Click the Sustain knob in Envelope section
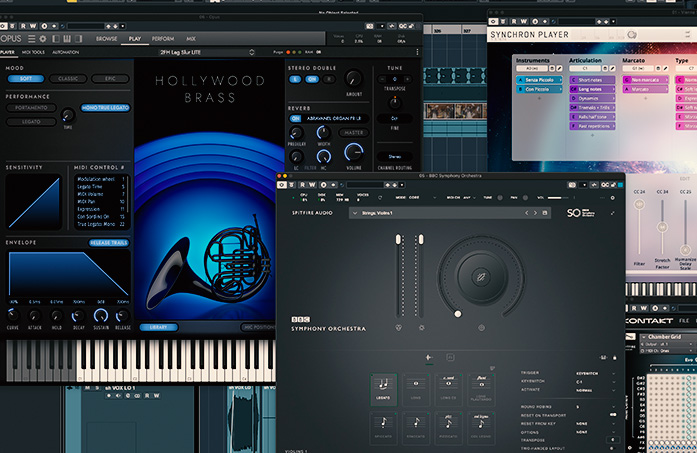 (100, 313)
